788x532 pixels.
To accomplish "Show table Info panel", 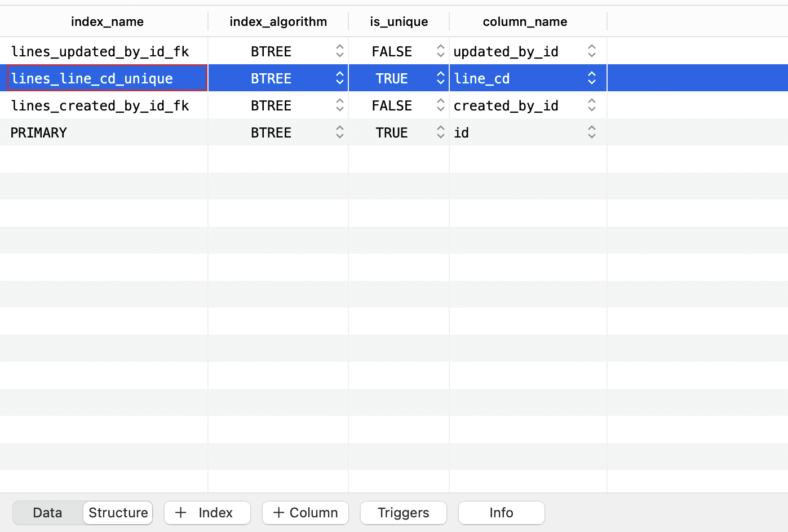I will coord(501,513).
